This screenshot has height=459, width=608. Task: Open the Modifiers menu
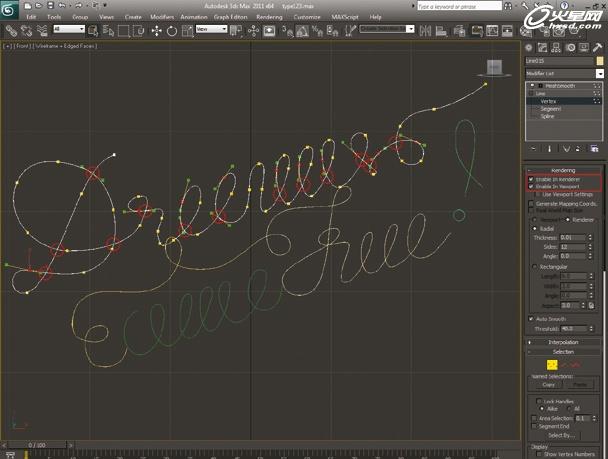[162, 17]
